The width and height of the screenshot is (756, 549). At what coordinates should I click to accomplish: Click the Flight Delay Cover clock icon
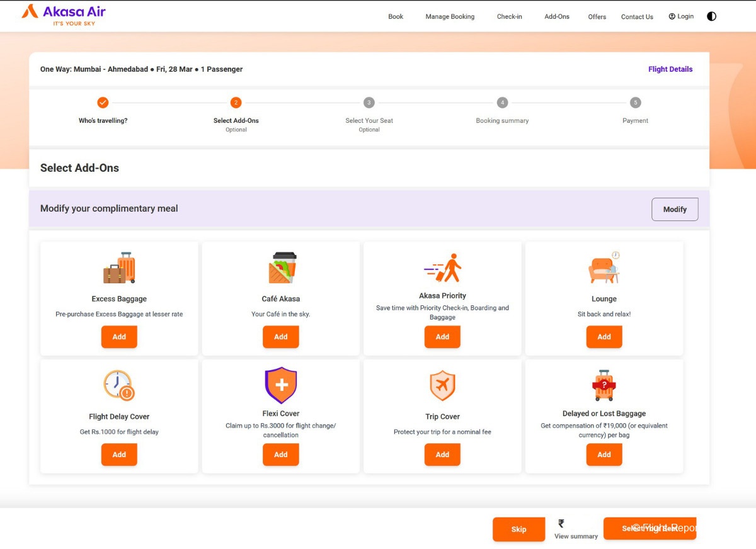(x=119, y=385)
